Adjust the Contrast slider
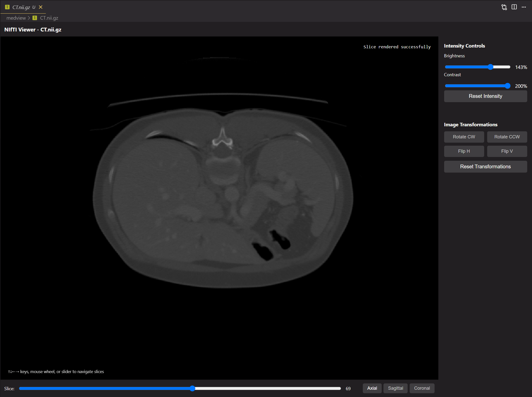The image size is (532, 397). 477,86
